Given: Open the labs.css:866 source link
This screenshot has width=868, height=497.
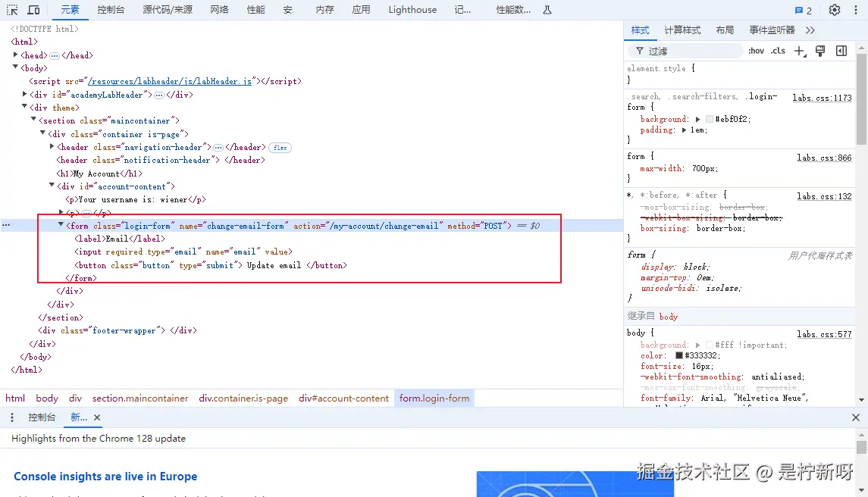Looking at the screenshot, I should tap(824, 158).
